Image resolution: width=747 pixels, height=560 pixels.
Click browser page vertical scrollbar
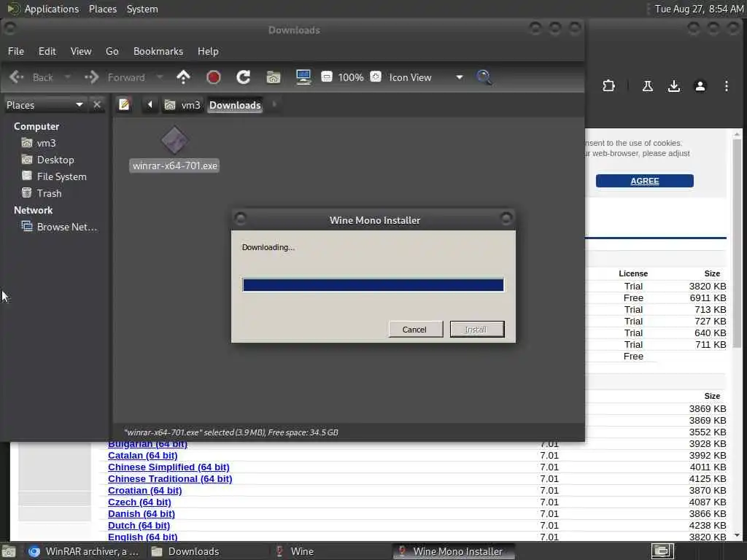[737, 243]
